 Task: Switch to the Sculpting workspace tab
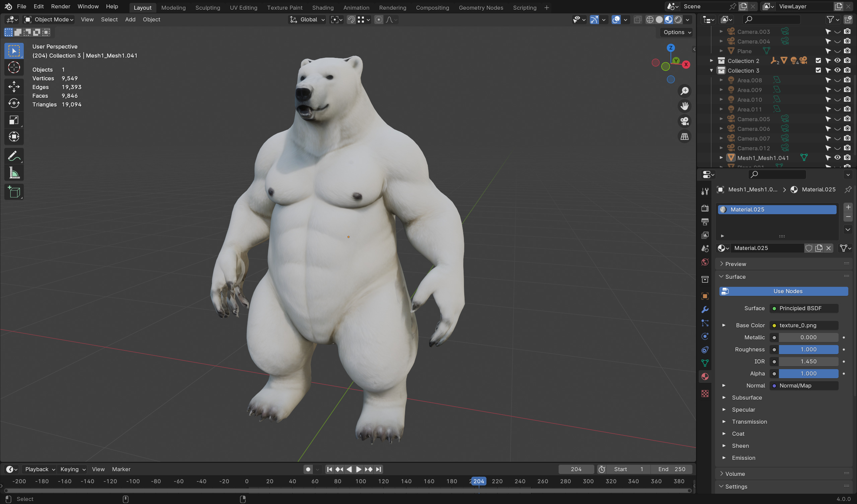point(208,7)
